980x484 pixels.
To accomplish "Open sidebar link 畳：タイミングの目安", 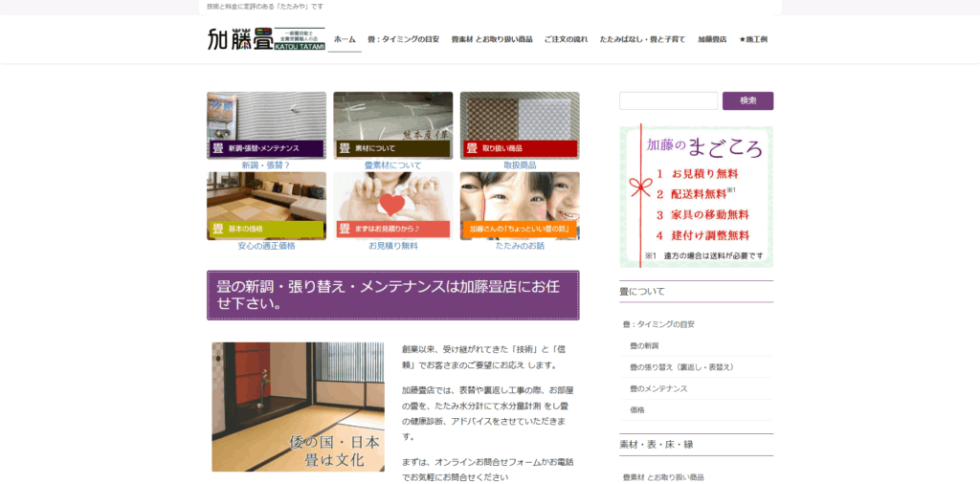I will (658, 324).
